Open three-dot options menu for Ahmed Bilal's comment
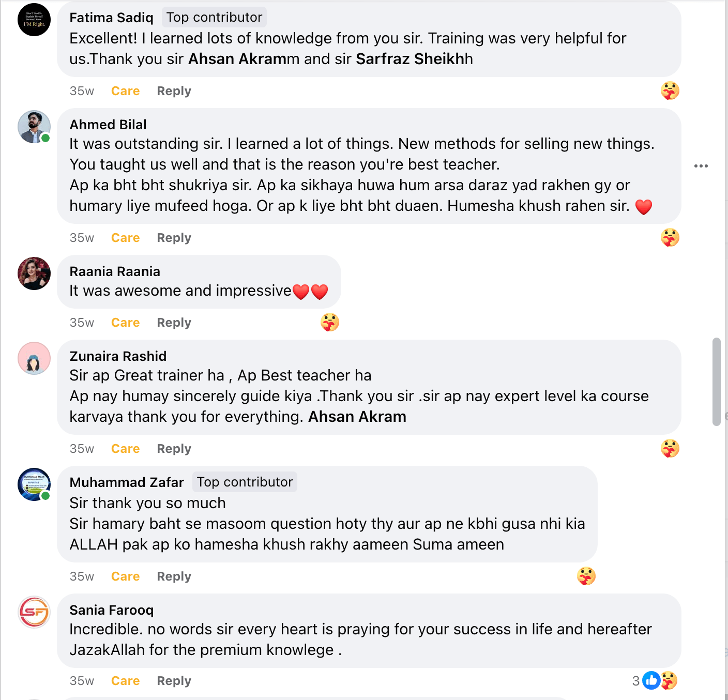 [x=701, y=166]
